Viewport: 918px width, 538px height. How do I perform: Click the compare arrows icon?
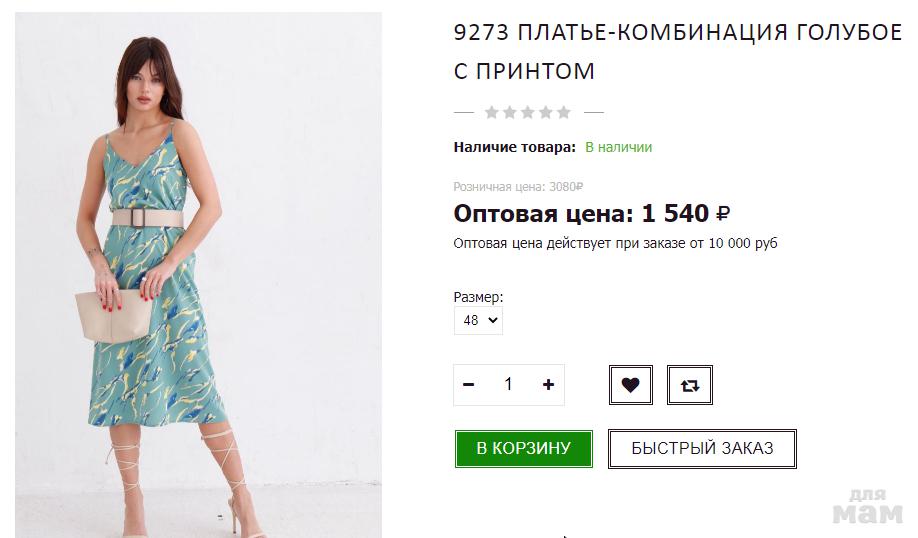tap(690, 385)
